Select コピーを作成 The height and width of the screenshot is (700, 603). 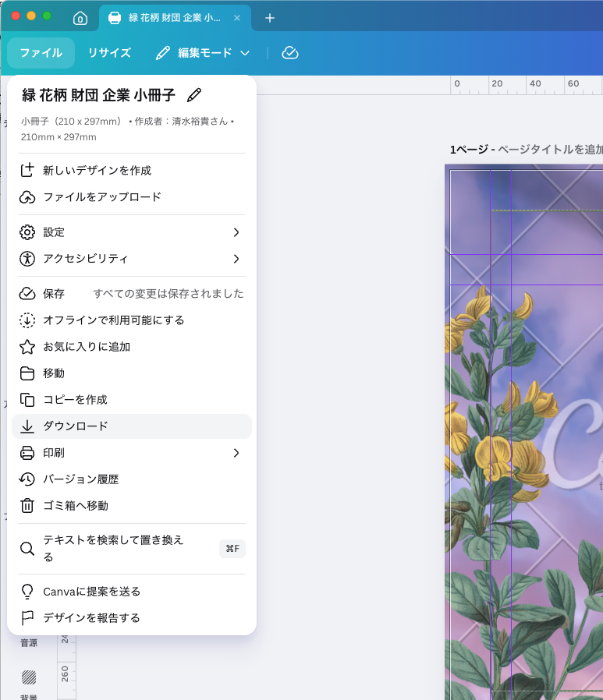click(132, 400)
